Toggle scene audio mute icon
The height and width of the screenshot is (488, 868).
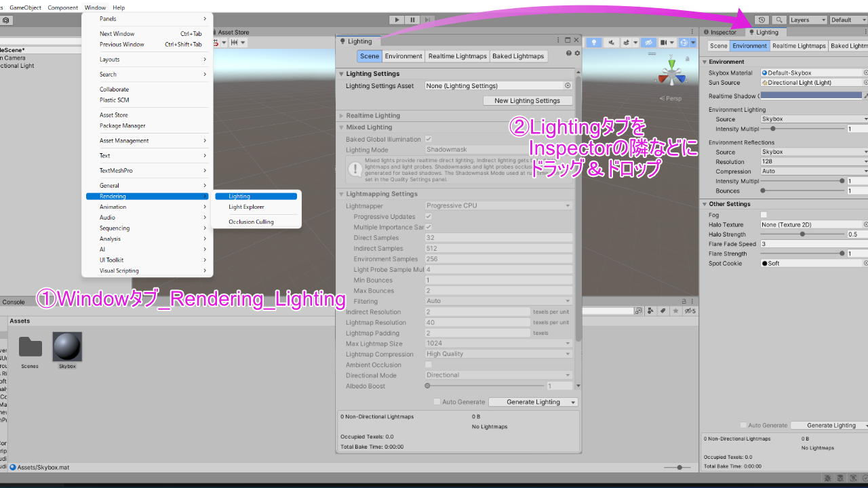click(x=612, y=43)
